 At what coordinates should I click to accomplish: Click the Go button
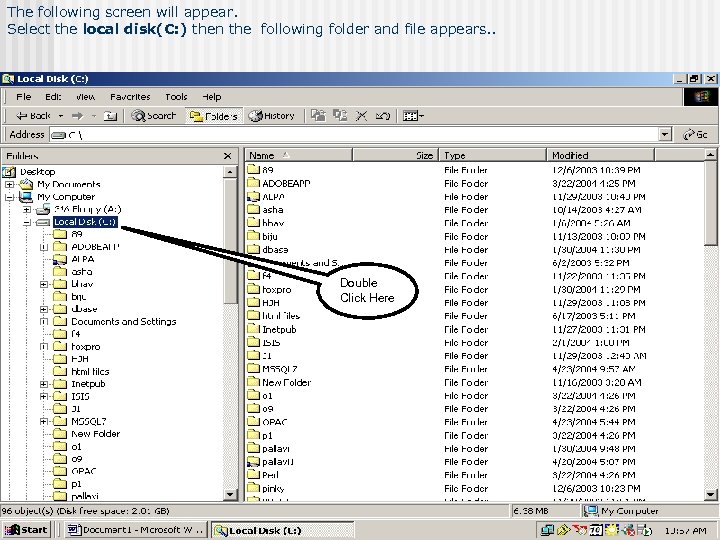695,135
